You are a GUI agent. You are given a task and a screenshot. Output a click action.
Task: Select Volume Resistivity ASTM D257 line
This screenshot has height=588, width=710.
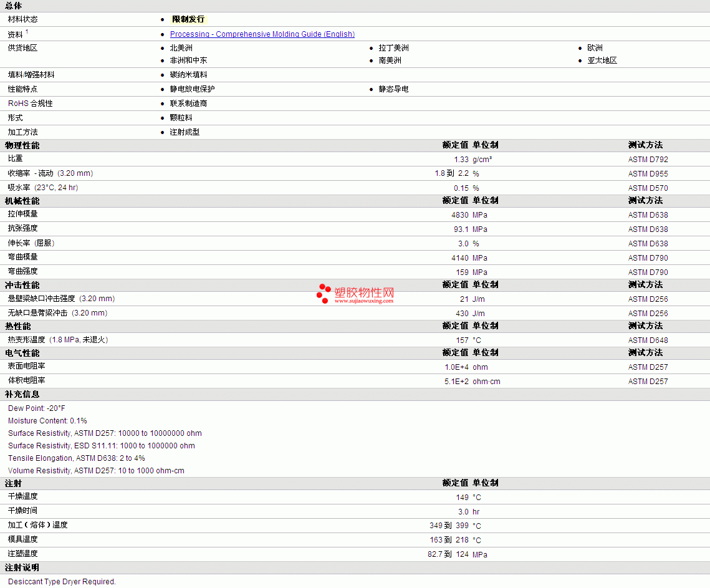[96, 471]
